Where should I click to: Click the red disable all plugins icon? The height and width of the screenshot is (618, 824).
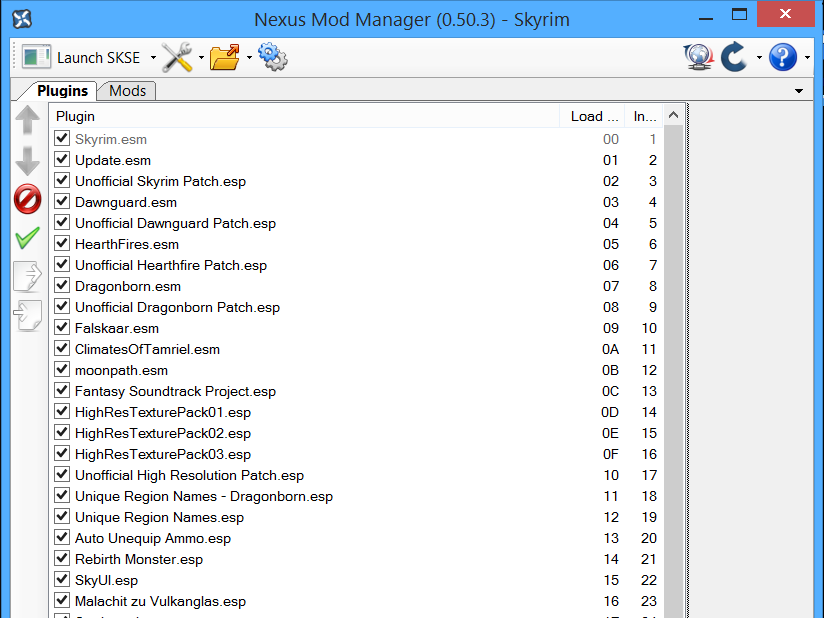[x=28, y=199]
